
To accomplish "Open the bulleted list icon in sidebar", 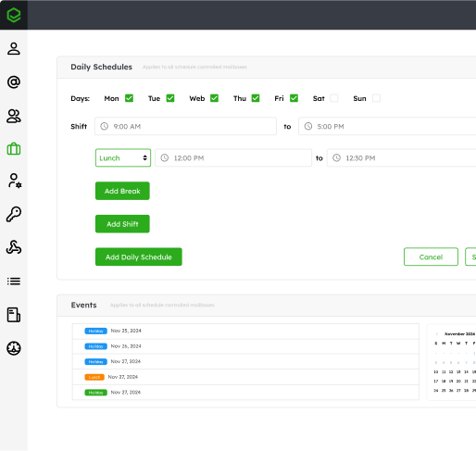I will 14,282.
